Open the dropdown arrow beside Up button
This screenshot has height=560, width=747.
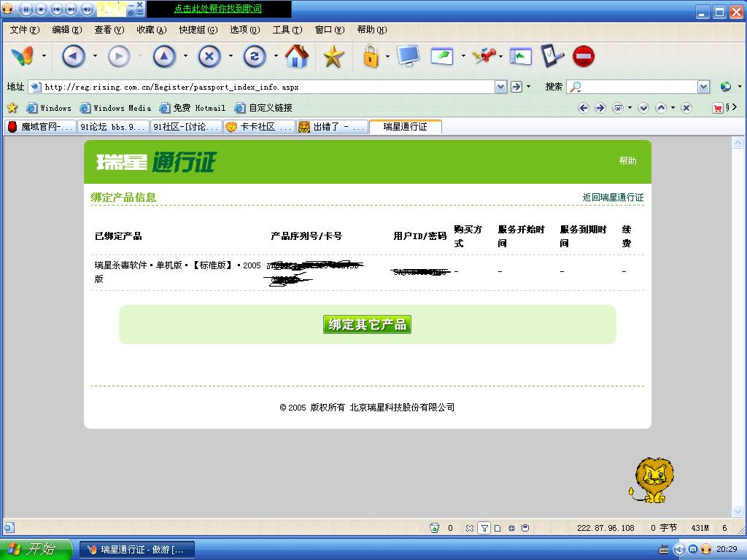[x=185, y=56]
